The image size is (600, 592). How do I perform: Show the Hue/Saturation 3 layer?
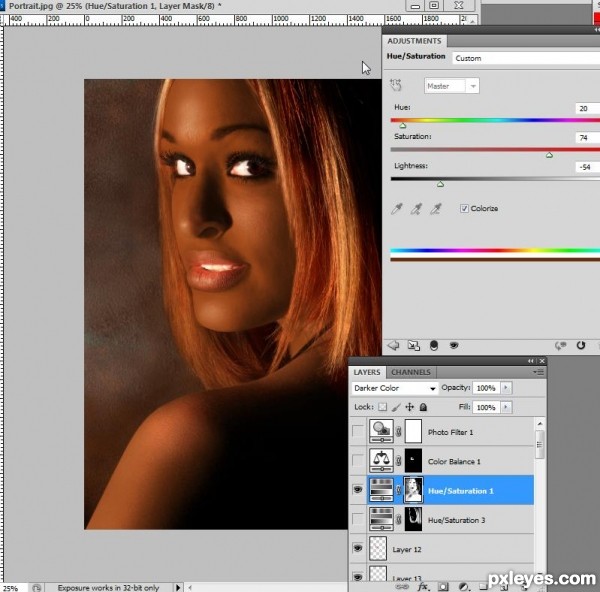(358, 519)
